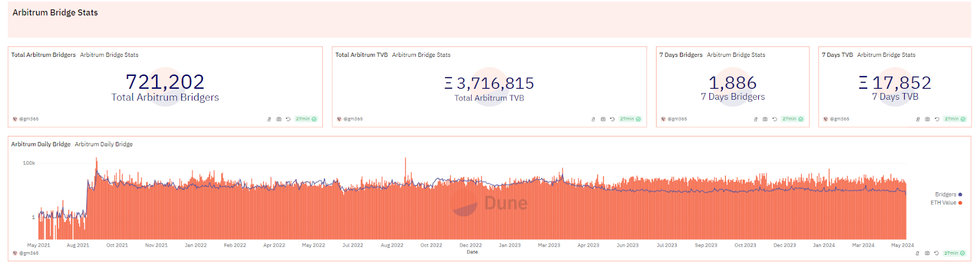Click 27min status badge on Total Arbitrum TVB card

tap(630, 119)
